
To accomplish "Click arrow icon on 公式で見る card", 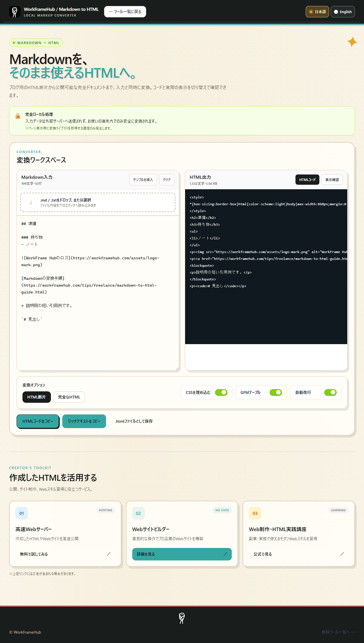I will pos(342,554).
